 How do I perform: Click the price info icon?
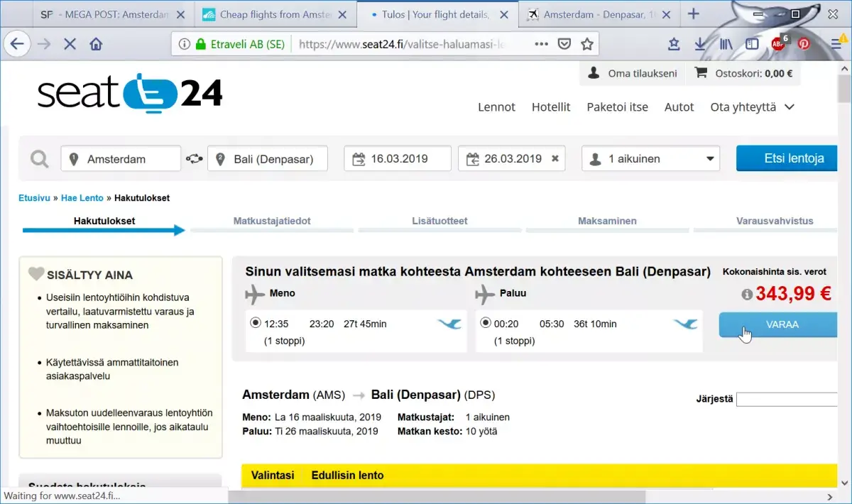coord(747,294)
